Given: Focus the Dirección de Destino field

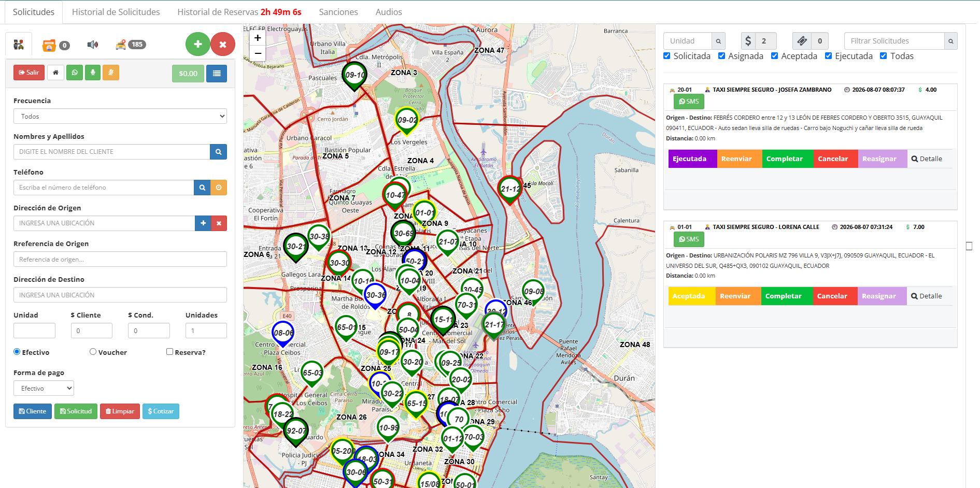Looking at the screenshot, I should point(120,295).
